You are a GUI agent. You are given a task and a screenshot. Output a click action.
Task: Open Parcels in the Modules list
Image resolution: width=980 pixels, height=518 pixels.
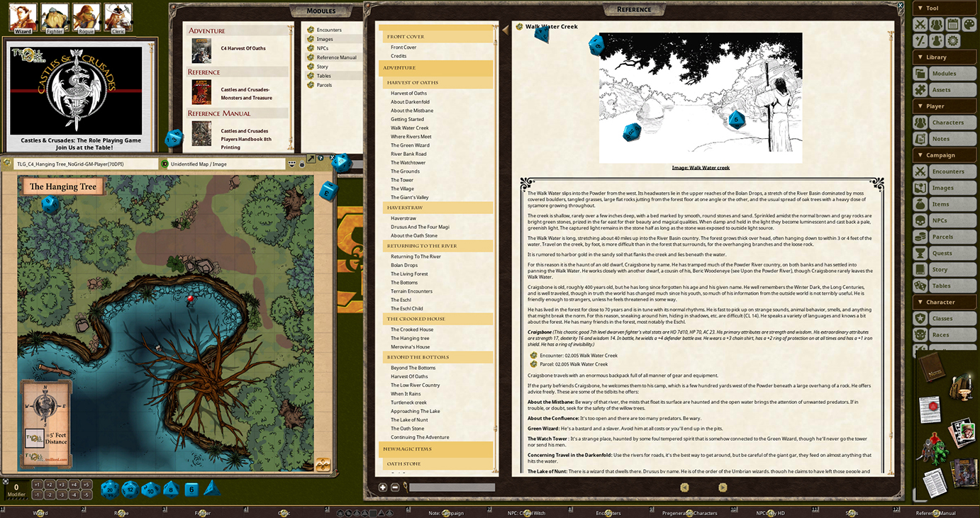pyautogui.click(x=324, y=85)
